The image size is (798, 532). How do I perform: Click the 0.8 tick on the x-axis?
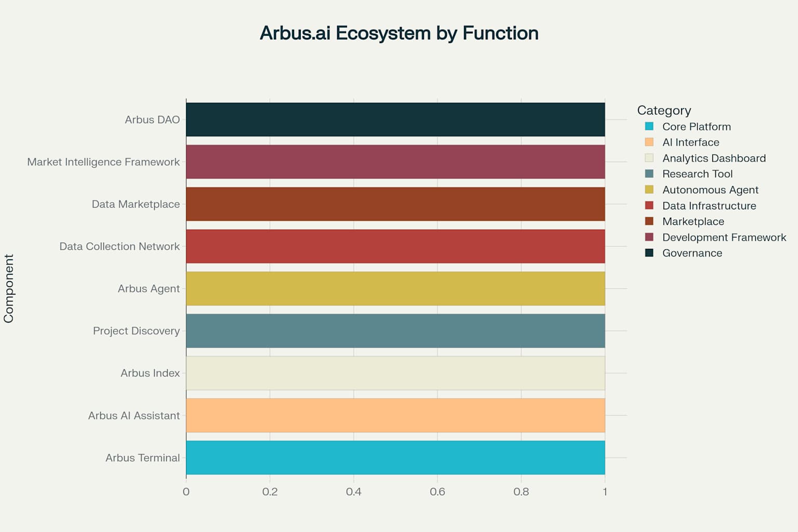pos(521,491)
